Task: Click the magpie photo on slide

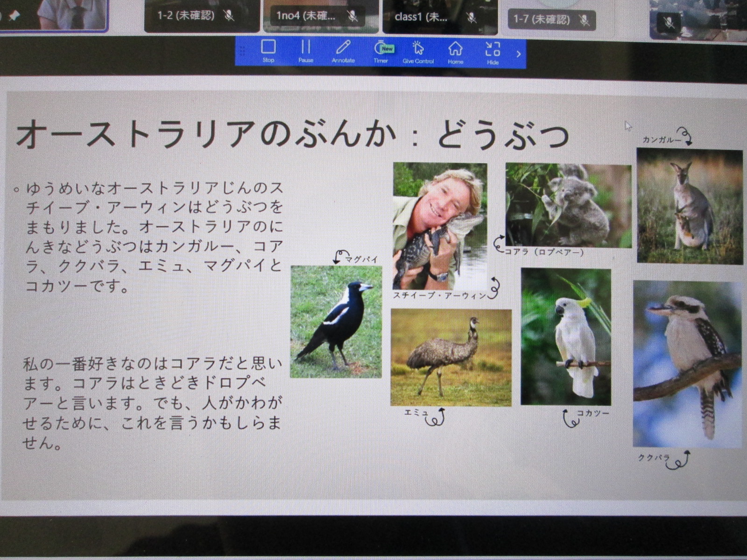Action: point(336,322)
